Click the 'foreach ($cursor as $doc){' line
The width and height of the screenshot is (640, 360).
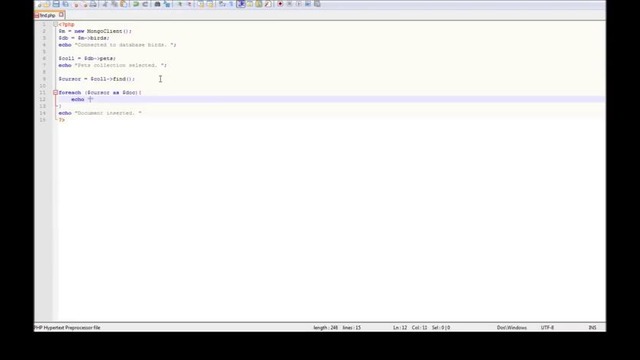tap(100, 93)
